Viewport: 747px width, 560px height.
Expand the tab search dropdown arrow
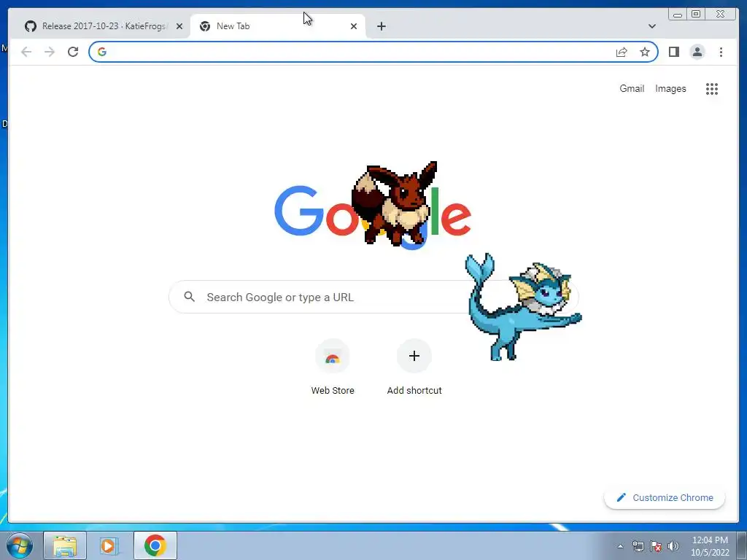(x=651, y=26)
